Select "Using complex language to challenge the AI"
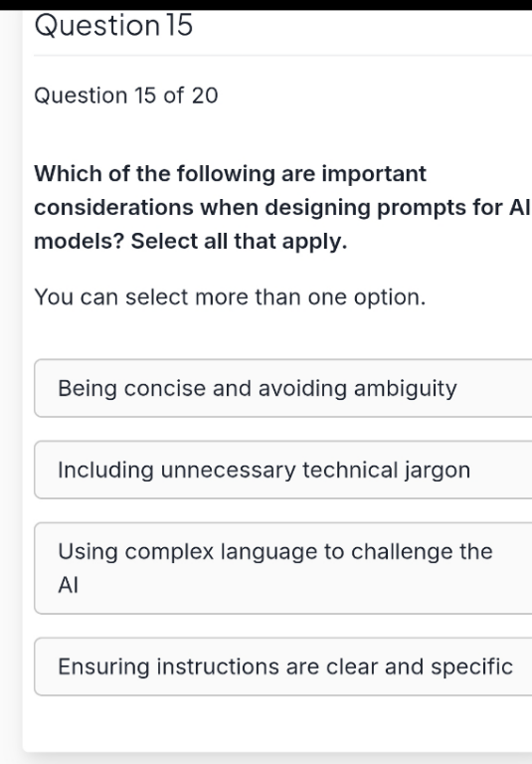532x764 pixels. click(283, 568)
